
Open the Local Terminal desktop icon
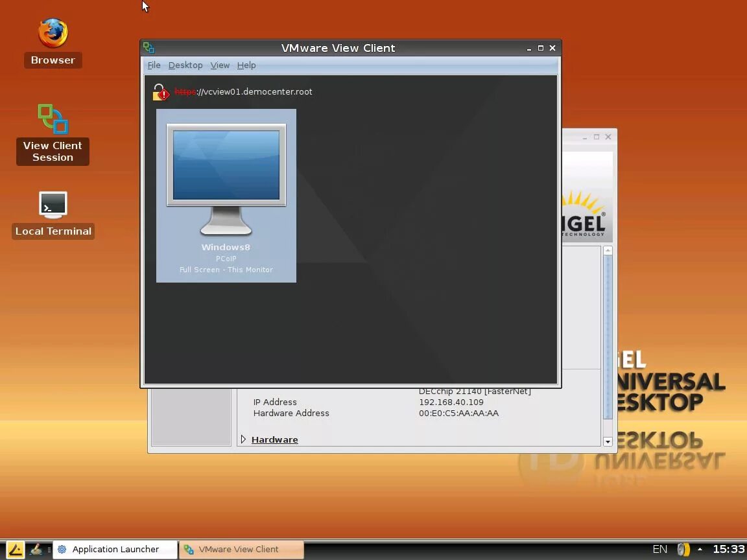pos(53,205)
